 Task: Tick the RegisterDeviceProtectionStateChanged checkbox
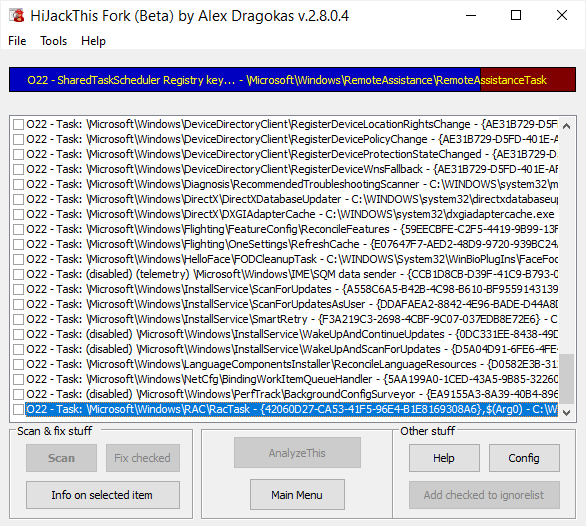pos(18,154)
